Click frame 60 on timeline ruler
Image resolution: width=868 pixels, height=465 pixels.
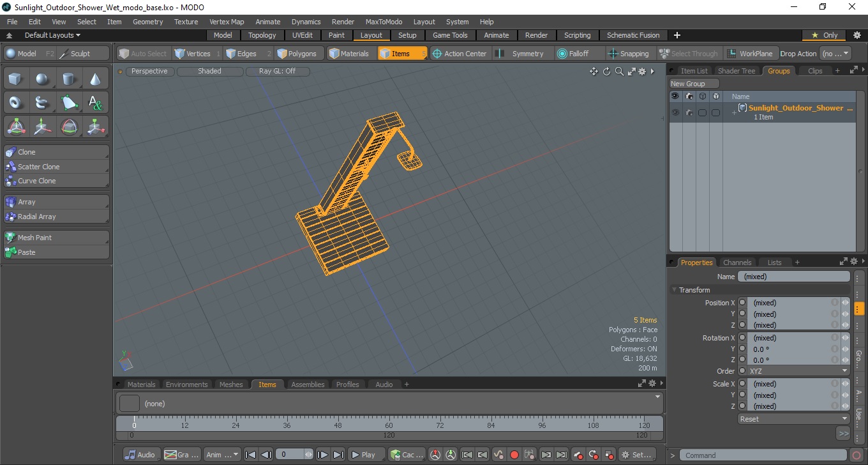[x=388, y=425]
